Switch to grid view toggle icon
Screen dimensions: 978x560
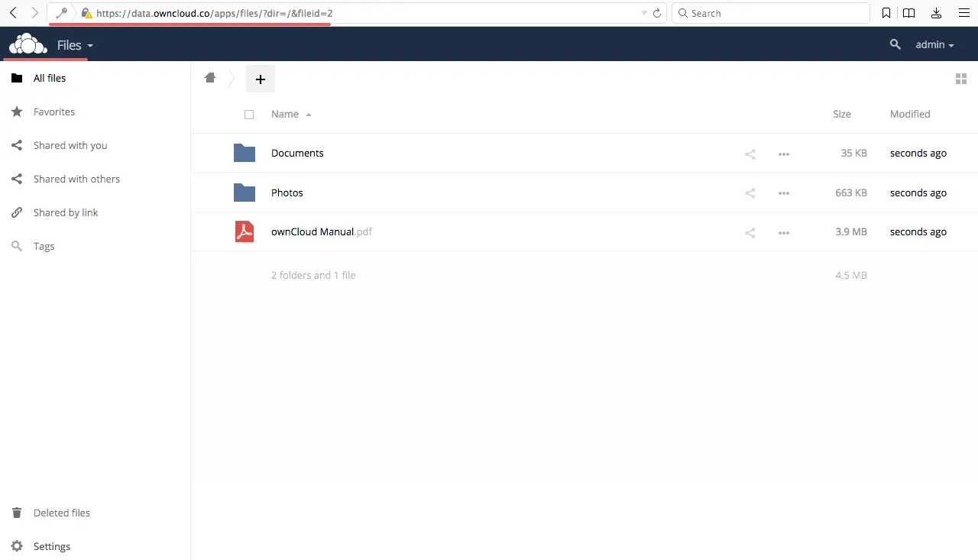coord(961,79)
